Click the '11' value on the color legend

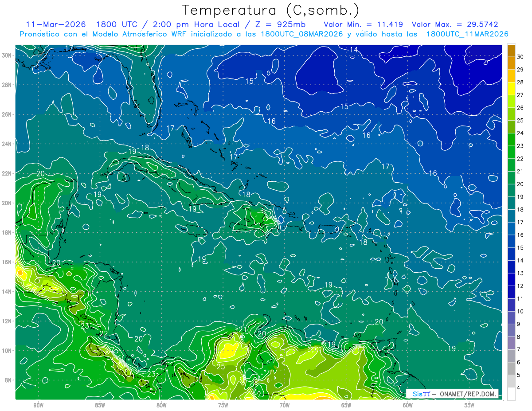(x=520, y=299)
